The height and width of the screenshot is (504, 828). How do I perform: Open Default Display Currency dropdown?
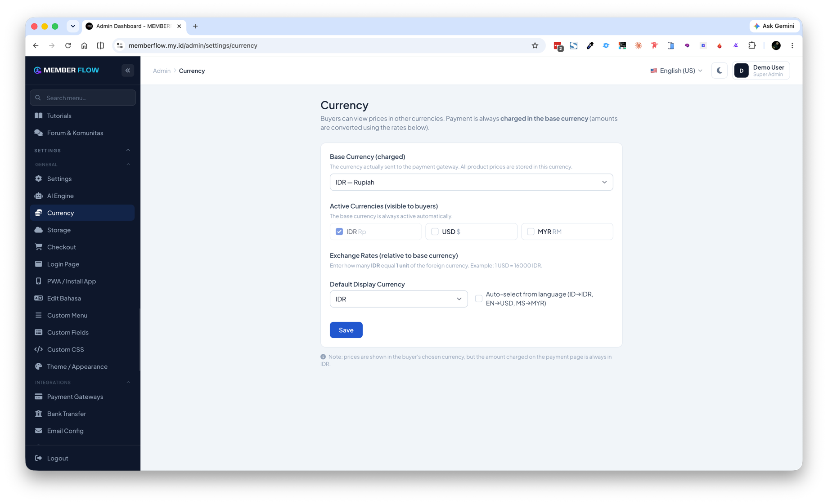point(399,299)
